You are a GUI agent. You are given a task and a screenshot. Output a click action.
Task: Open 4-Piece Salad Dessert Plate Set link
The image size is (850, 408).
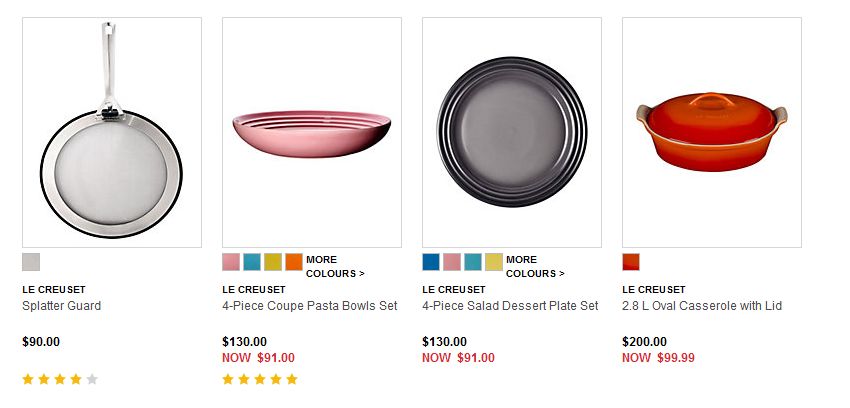click(510, 306)
